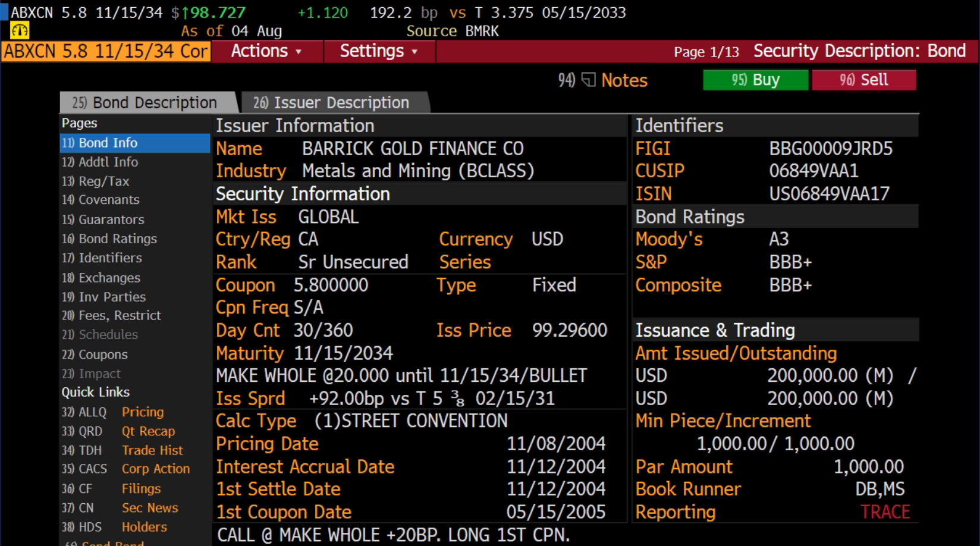Click the yellow gauge icon at top left

pyautogui.click(x=20, y=30)
